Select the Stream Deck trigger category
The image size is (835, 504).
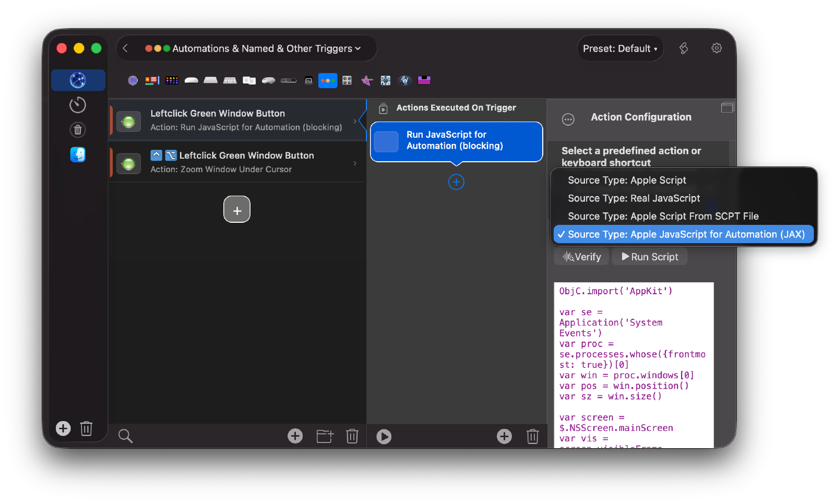pyautogui.click(x=171, y=80)
